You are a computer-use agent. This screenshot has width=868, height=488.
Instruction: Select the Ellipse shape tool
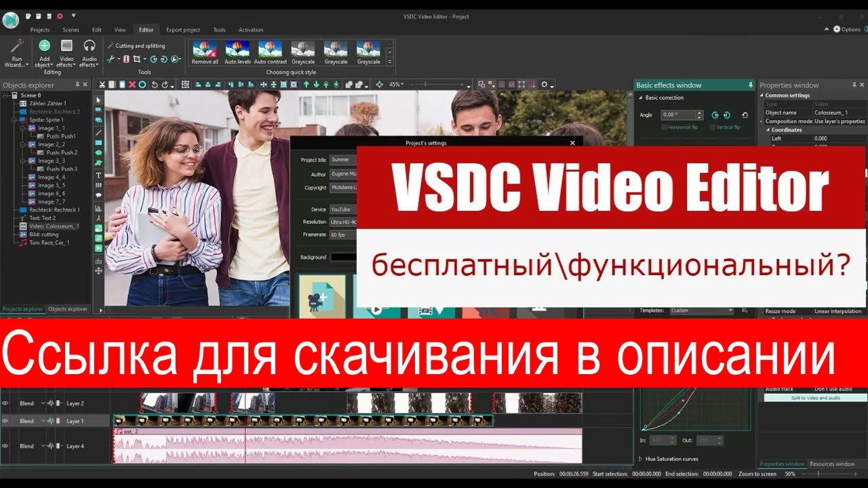[x=98, y=153]
